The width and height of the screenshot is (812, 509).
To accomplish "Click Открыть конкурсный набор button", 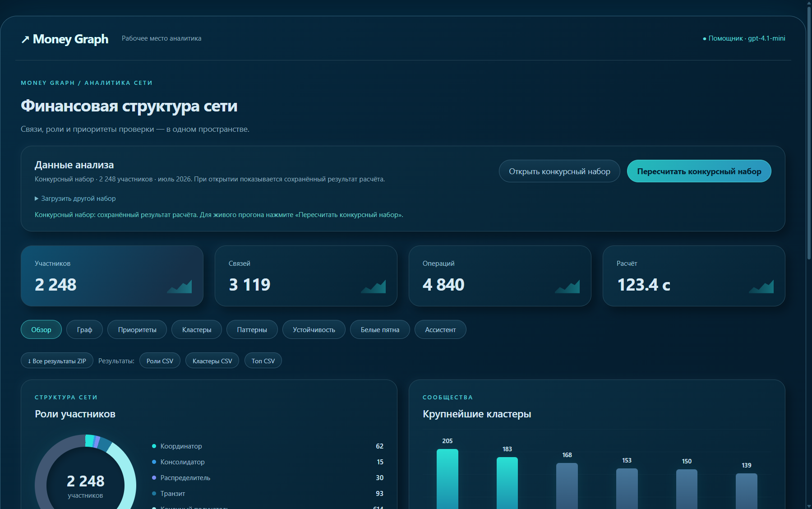I will click(x=559, y=171).
